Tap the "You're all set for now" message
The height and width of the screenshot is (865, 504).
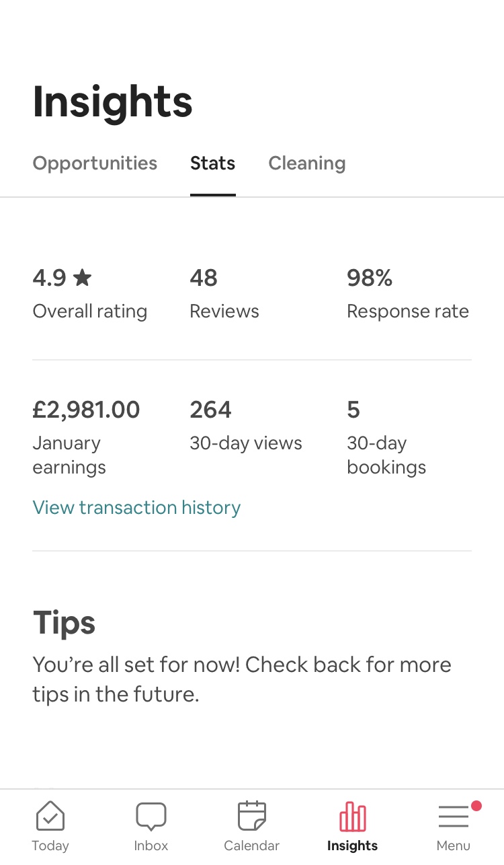242,679
